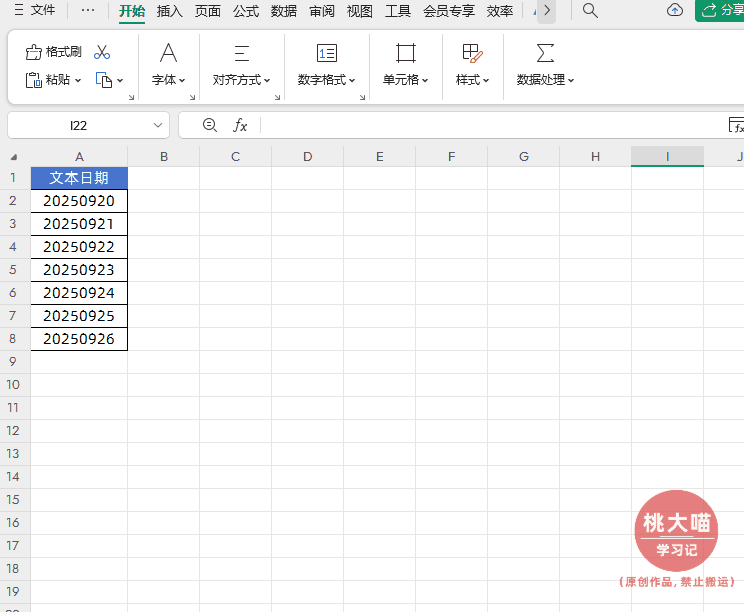Open number format dialog launcher
Viewport: 744px width, 612px height.
363,97
